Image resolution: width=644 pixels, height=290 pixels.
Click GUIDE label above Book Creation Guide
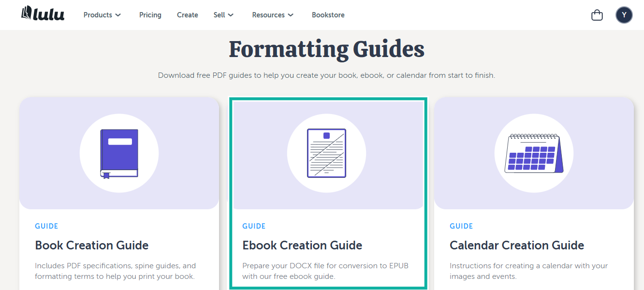(x=46, y=226)
